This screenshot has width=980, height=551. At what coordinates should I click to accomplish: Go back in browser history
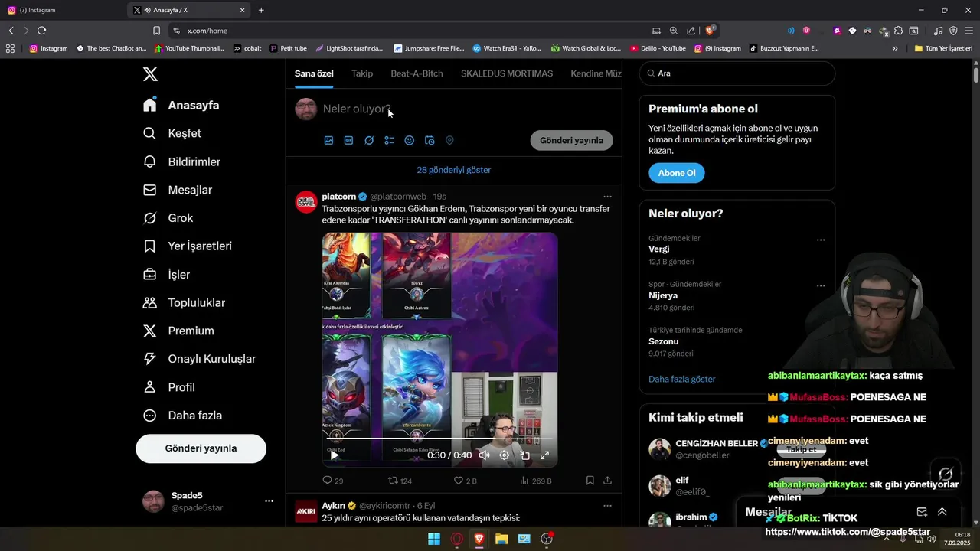click(11, 31)
